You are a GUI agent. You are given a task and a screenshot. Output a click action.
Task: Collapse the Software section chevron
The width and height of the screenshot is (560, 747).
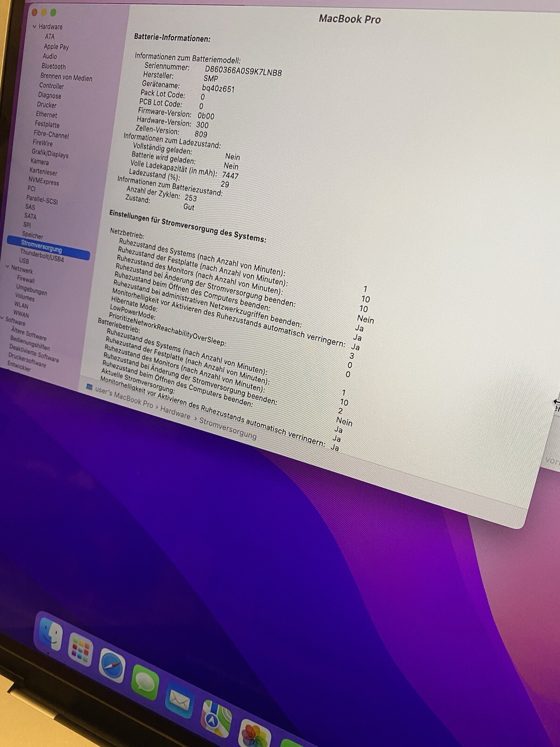click(x=2, y=318)
